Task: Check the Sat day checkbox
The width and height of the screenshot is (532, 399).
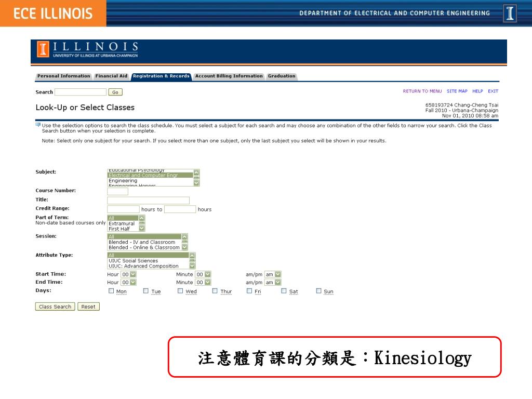Action: 284,291
